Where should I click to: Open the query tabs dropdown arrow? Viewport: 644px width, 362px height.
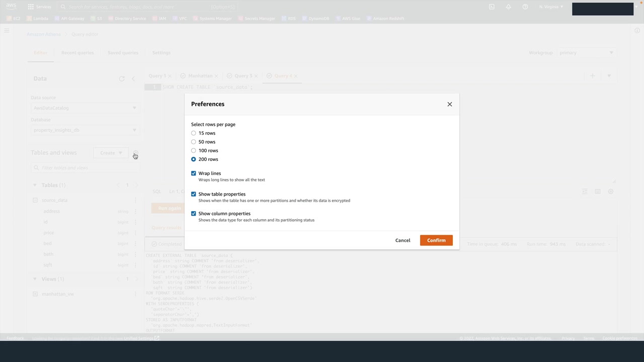(x=609, y=76)
